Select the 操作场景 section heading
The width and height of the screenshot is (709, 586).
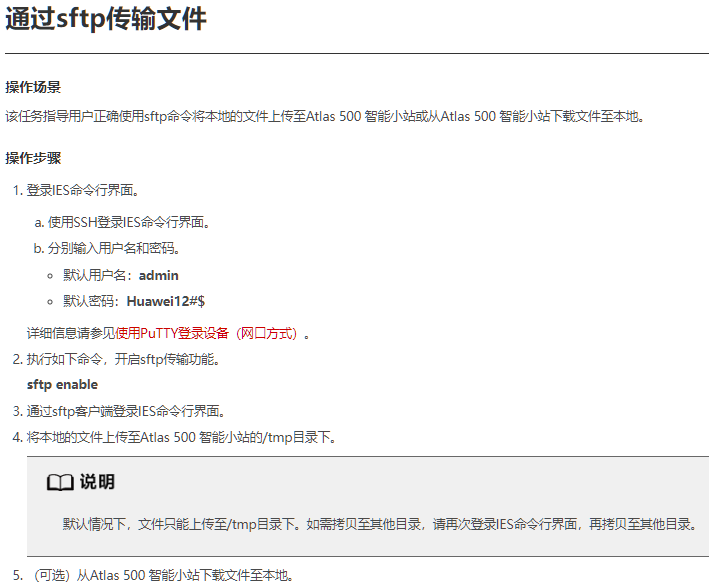coord(33,88)
